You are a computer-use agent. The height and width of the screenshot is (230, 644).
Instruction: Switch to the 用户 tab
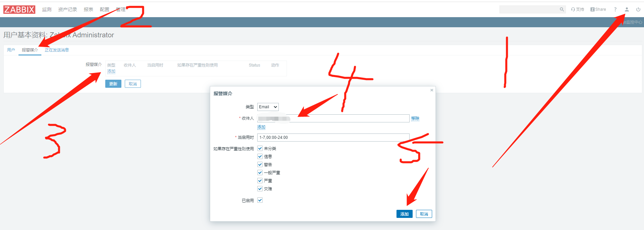coord(11,50)
